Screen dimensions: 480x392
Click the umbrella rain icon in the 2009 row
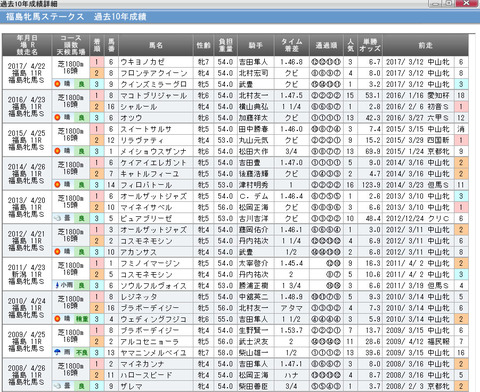57,352
